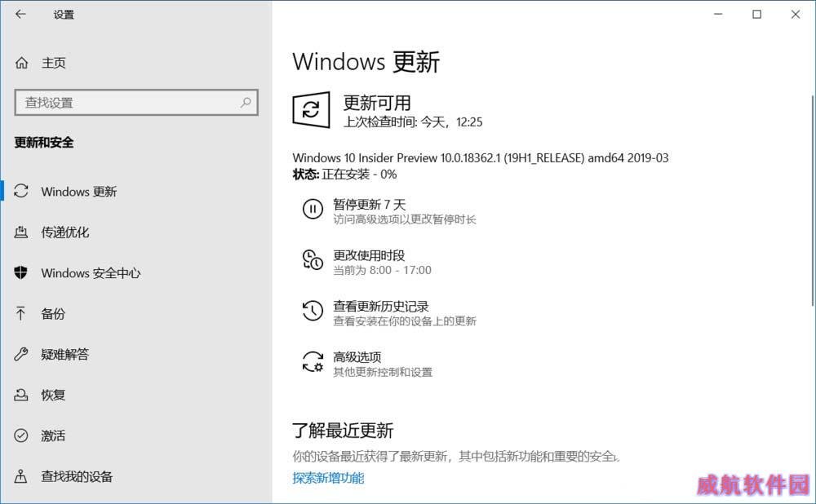Click the 更新可用 status heading
The image size is (816, 504).
[377, 103]
